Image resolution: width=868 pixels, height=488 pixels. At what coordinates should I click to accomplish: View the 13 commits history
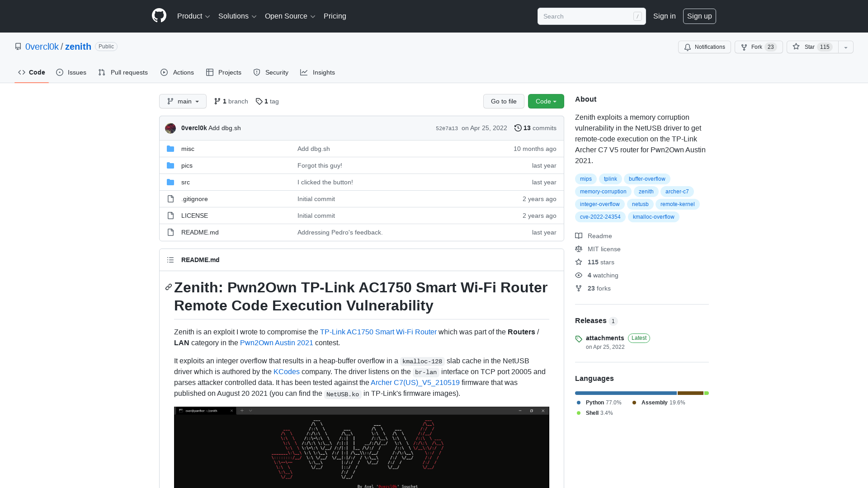pyautogui.click(x=535, y=128)
